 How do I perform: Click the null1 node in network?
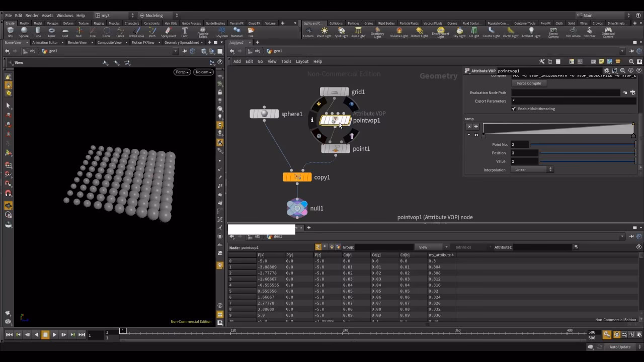pos(297,208)
